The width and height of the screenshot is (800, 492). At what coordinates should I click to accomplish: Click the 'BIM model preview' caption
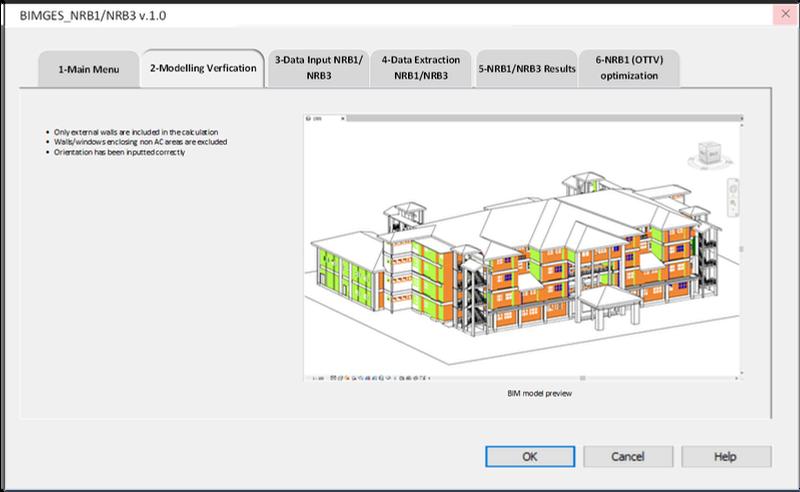pos(539,393)
